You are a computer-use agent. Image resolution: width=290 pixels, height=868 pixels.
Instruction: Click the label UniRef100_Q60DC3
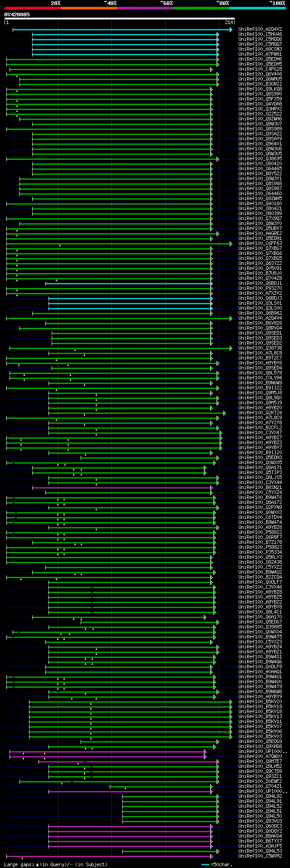click(x=260, y=826)
